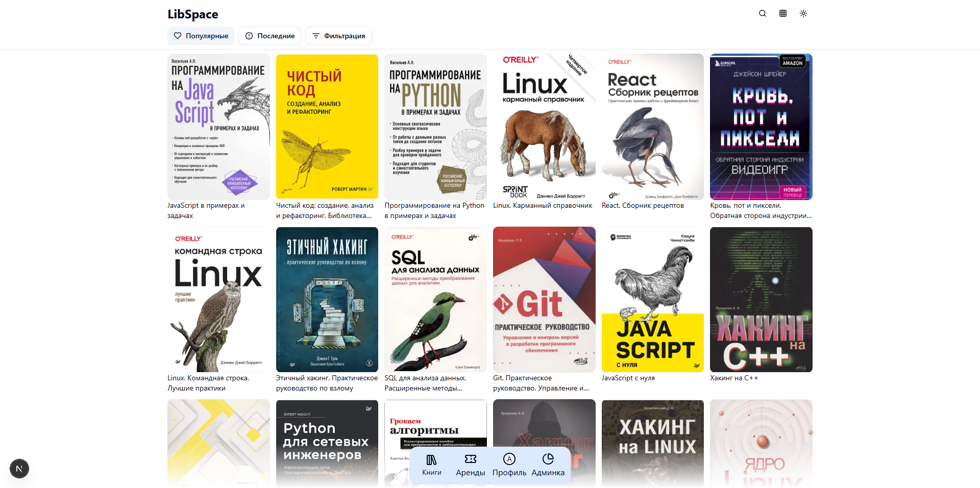980x488 pixels.
Task: Go to Профиль in the bottom navigation
Action: pyautogui.click(x=509, y=465)
